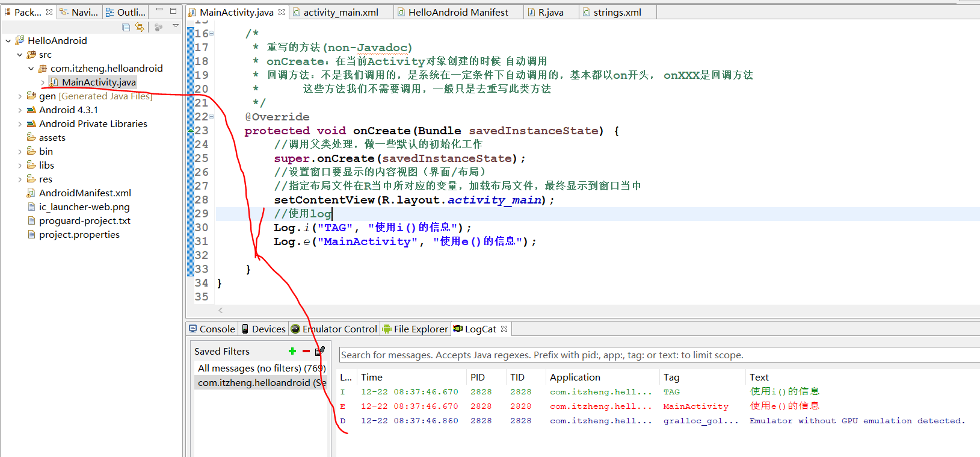Minimize the Package Explorer panel
The image size is (980, 457).
click(159, 11)
